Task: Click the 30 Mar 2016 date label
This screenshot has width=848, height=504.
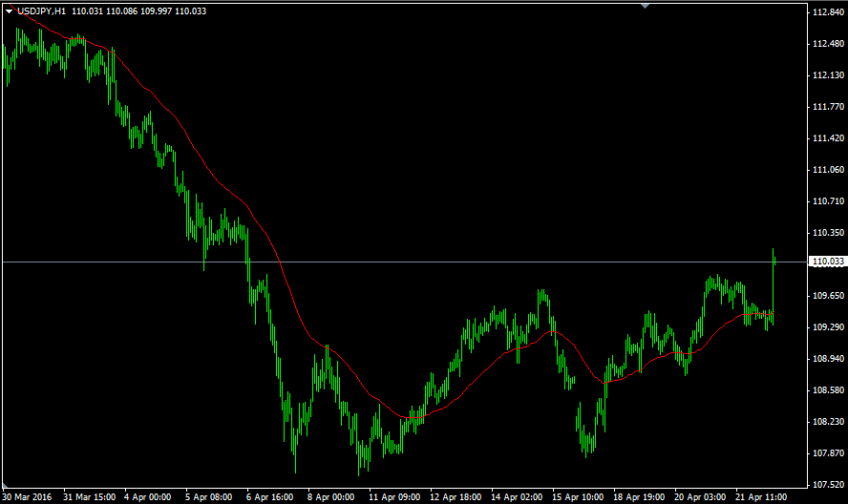Action: [27, 497]
